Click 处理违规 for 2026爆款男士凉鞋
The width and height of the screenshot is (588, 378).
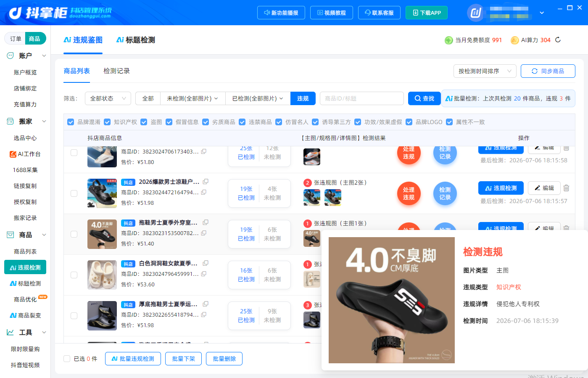pos(409,193)
